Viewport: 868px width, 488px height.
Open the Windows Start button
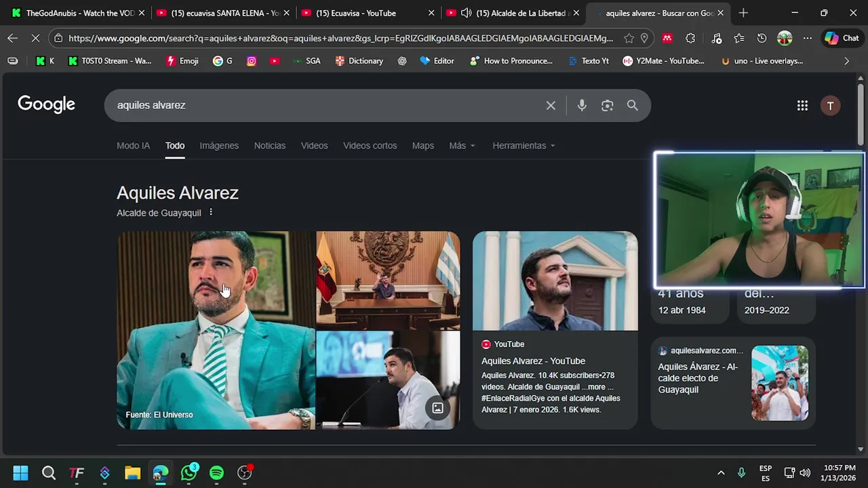point(20,473)
